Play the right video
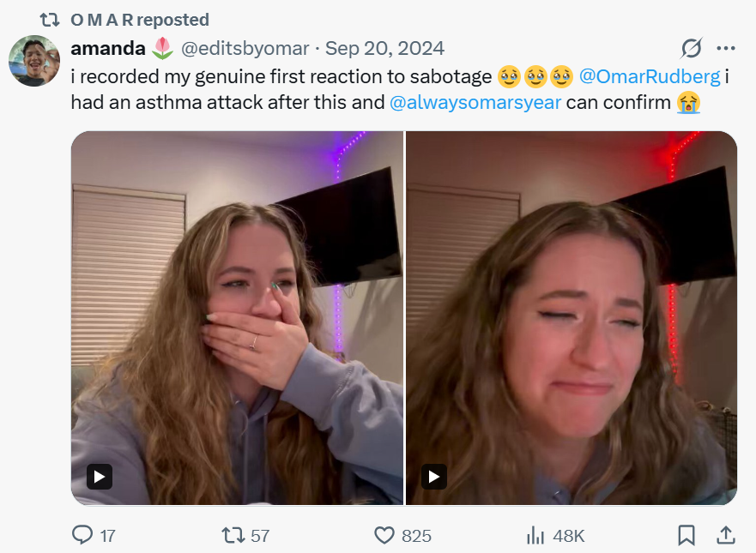Viewport: 756px width, 553px height. click(434, 476)
